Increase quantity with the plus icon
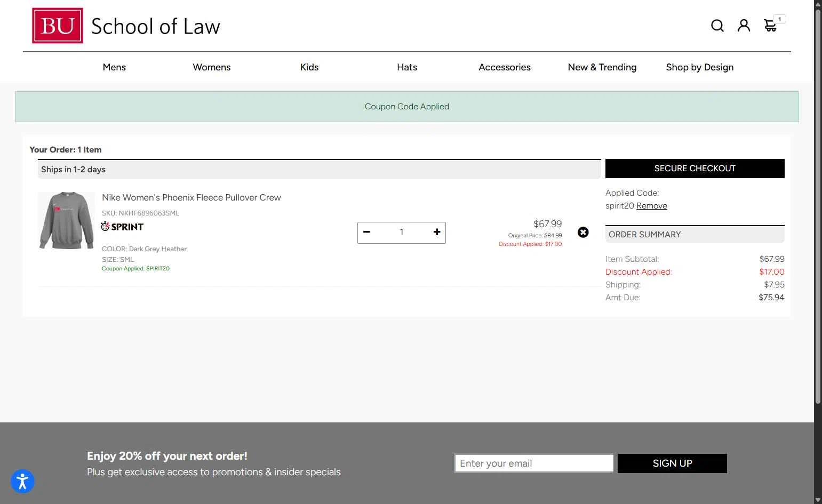The width and height of the screenshot is (822, 504). point(437,232)
